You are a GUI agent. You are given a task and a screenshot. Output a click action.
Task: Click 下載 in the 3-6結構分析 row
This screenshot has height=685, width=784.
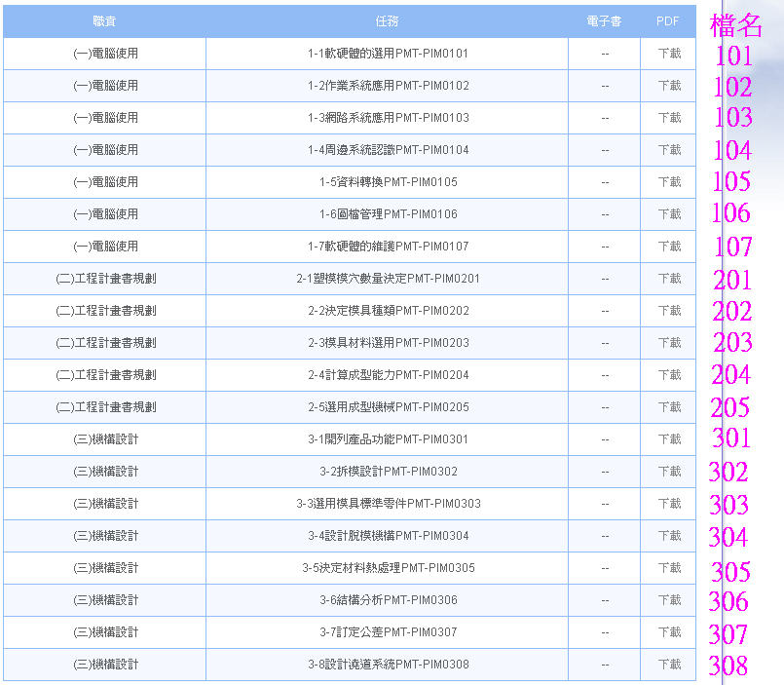(x=669, y=600)
